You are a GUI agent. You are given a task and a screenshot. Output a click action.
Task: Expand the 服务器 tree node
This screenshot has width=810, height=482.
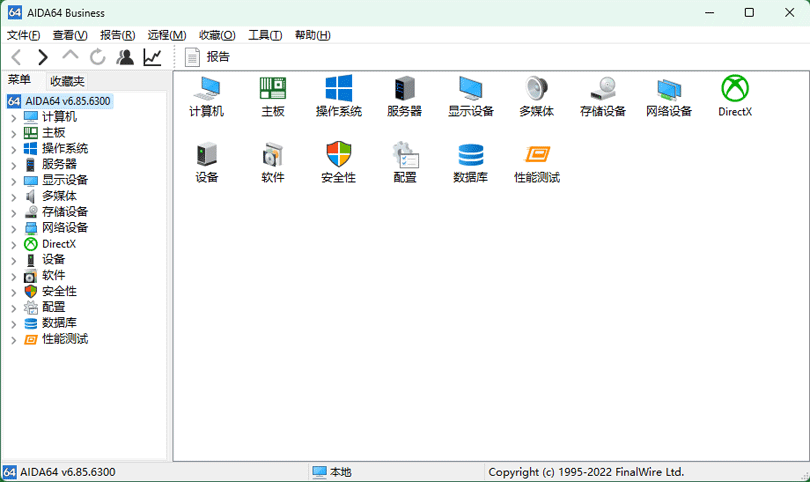(x=13, y=165)
